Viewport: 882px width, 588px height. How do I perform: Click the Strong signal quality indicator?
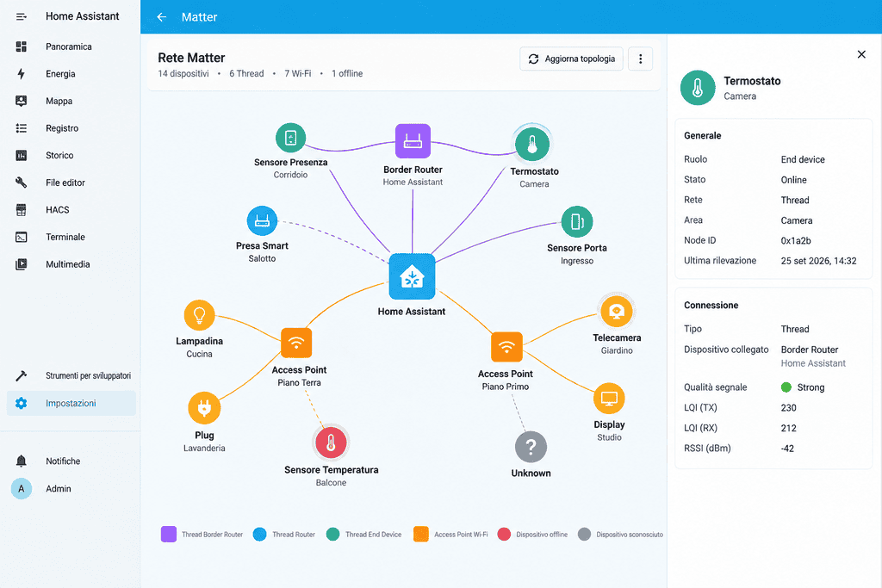(803, 387)
